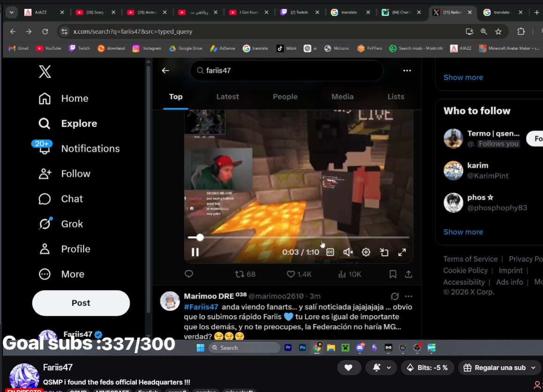The image size is (543, 392).
Task: Open Imprint footer link
Action: 511,271
